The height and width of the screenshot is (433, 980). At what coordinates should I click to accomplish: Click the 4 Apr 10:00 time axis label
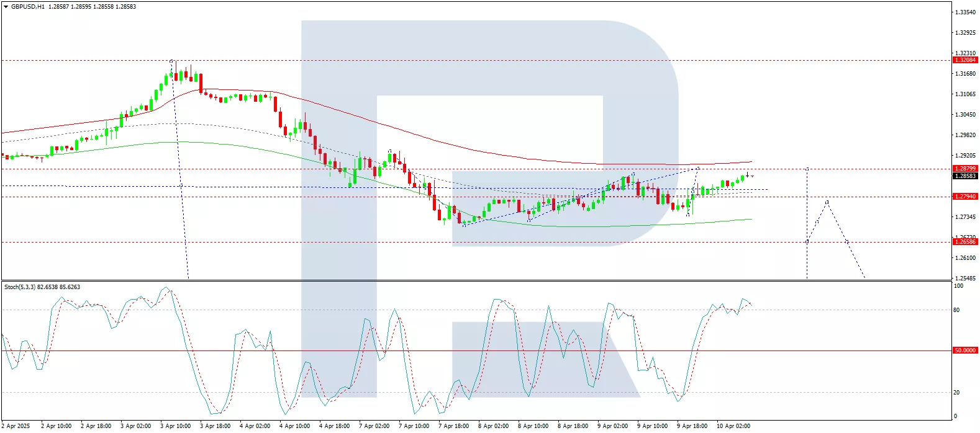point(294,426)
